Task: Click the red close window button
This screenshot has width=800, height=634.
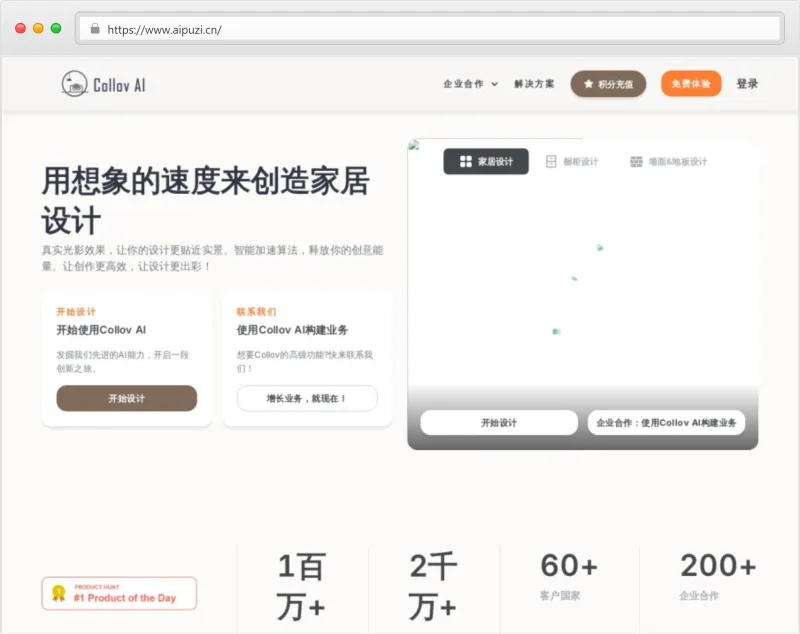Action: coord(20,29)
